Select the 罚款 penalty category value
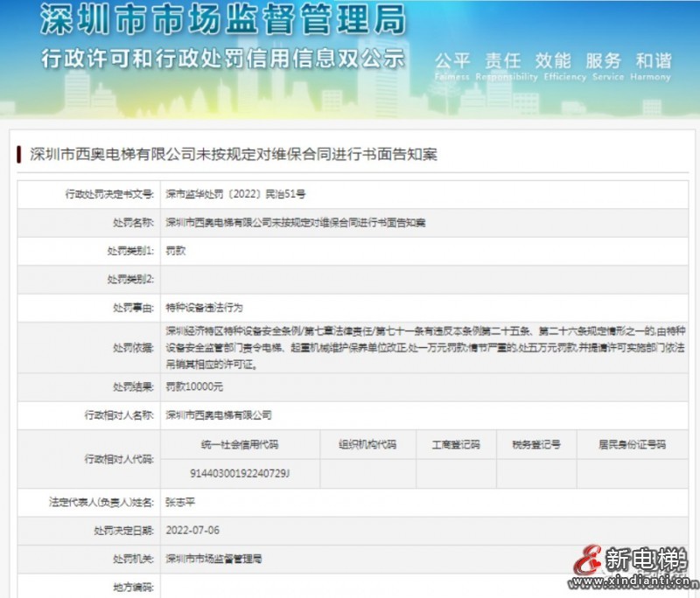700x598 pixels. 171,252
